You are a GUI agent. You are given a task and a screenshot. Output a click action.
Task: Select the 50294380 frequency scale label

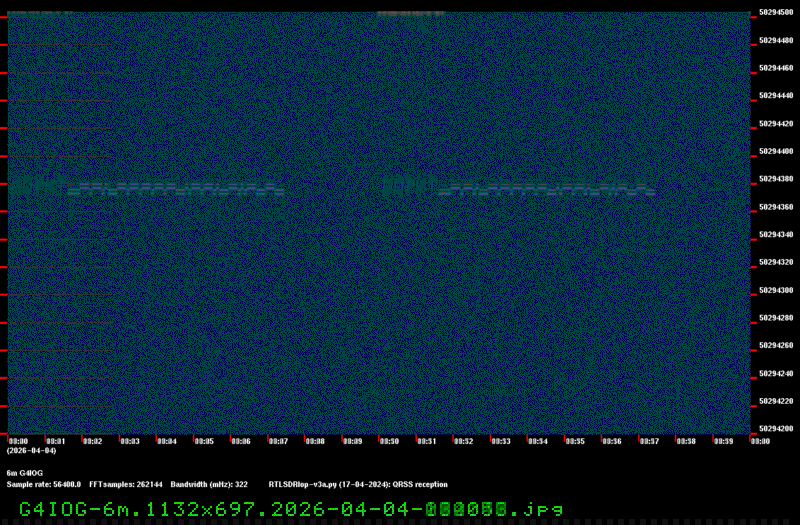click(776, 179)
